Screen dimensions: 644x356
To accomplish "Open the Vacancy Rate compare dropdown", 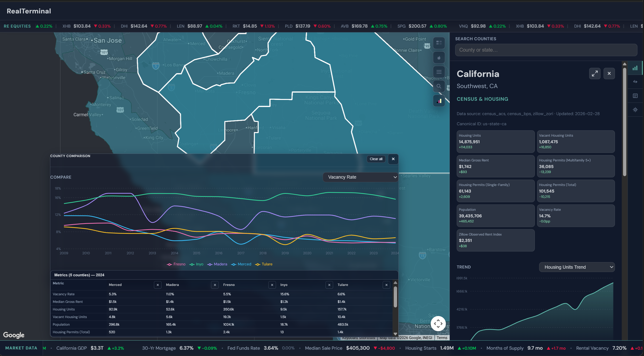I will [360, 177].
